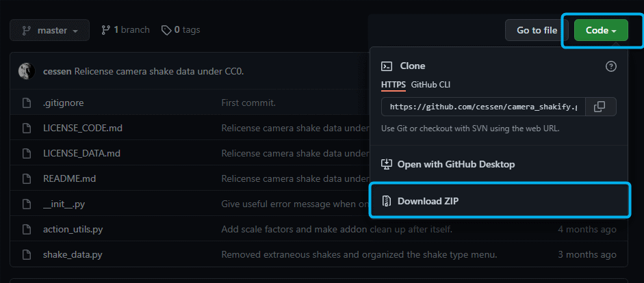
Task: Click the tag icon next to 0 tags
Action: (166, 30)
